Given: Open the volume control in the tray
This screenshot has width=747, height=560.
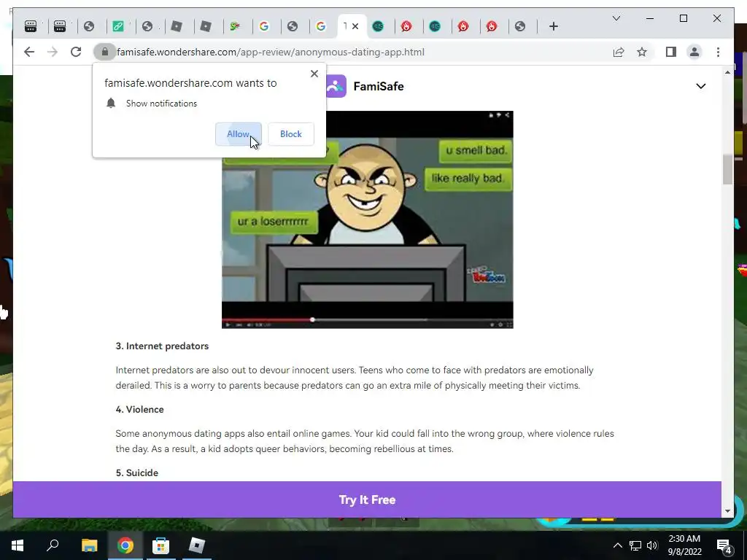Looking at the screenshot, I should click(x=652, y=545).
